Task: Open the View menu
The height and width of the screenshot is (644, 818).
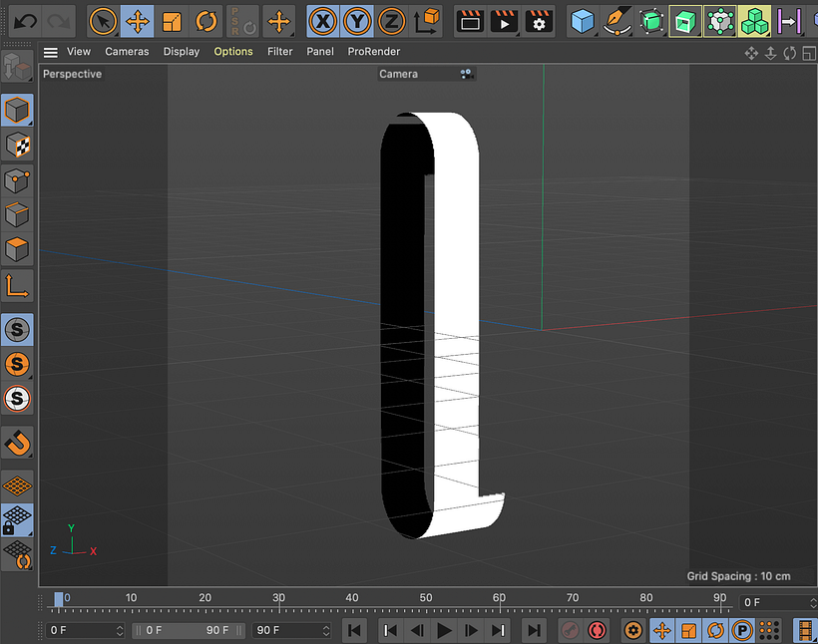Action: pos(79,52)
